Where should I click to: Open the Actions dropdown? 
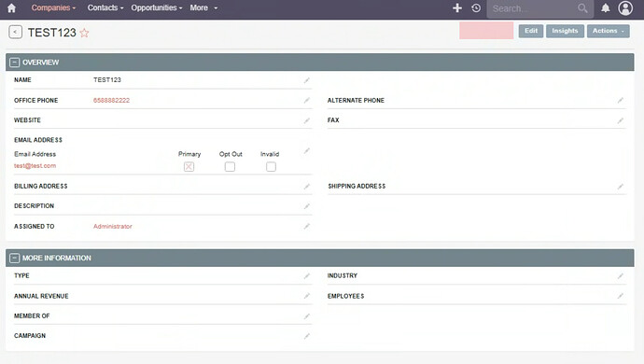pyautogui.click(x=609, y=31)
